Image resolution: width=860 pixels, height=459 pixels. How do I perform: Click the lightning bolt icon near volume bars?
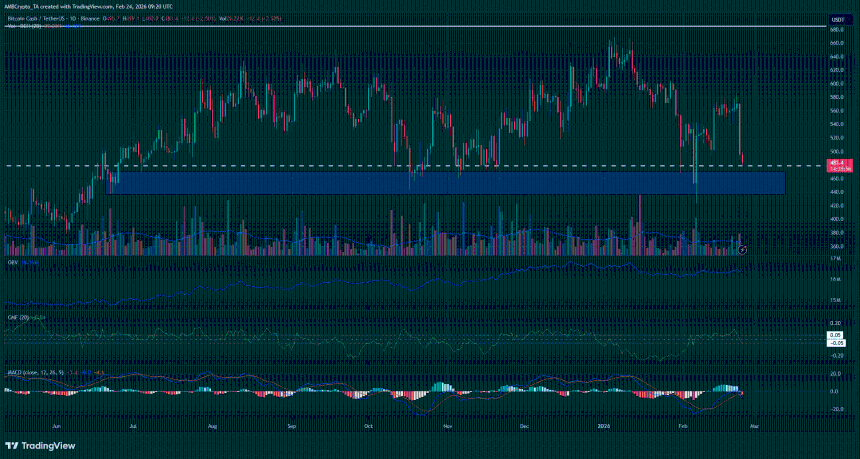tap(741, 248)
